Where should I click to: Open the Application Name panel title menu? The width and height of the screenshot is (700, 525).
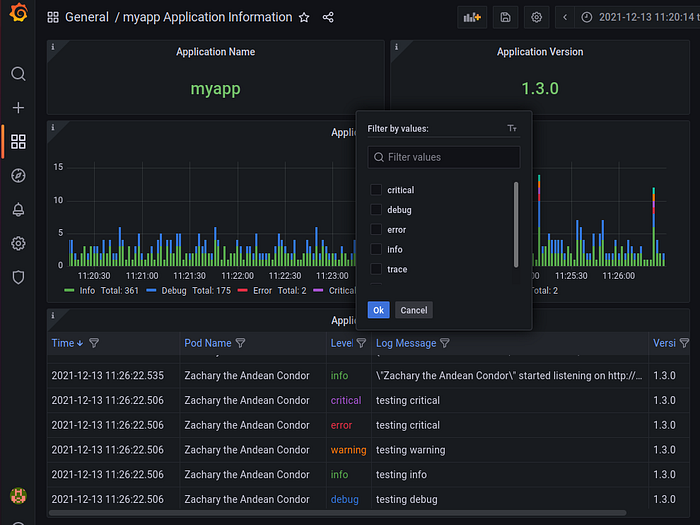[x=215, y=52]
